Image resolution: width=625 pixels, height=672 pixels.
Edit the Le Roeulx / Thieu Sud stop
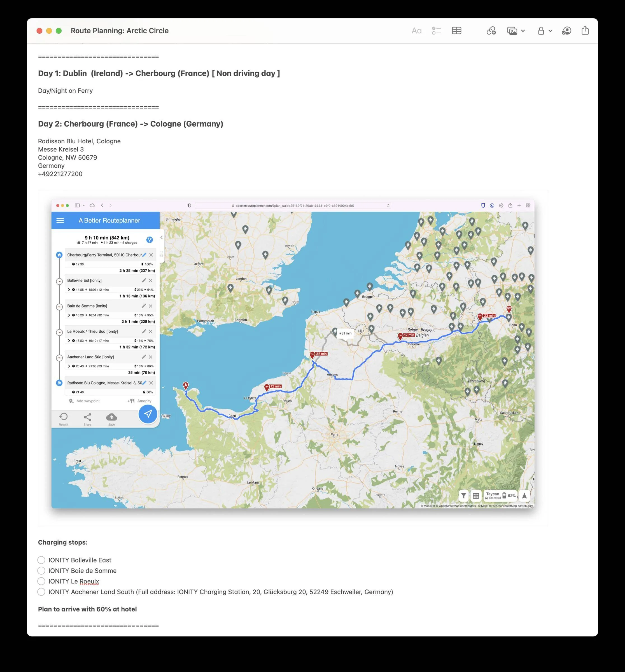tap(144, 331)
